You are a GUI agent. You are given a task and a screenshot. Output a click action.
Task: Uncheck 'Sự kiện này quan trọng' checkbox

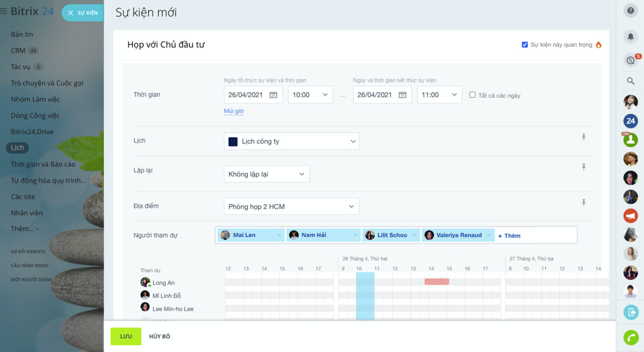point(525,45)
